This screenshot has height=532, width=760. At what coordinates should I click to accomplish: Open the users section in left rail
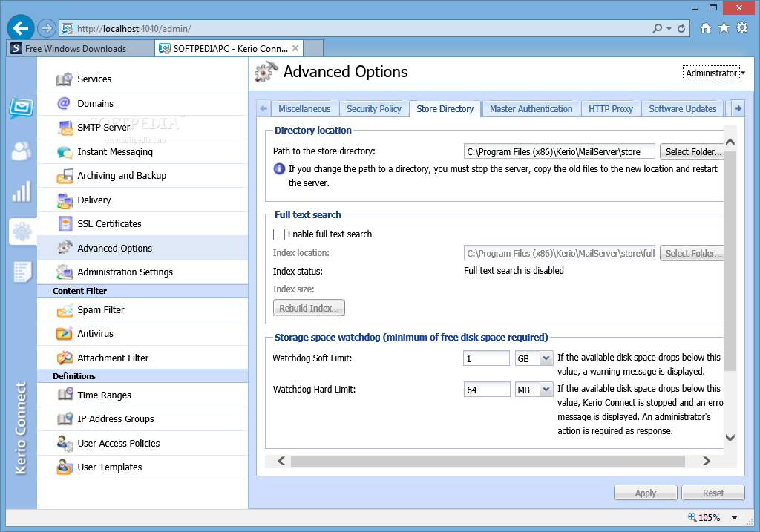tap(22, 151)
